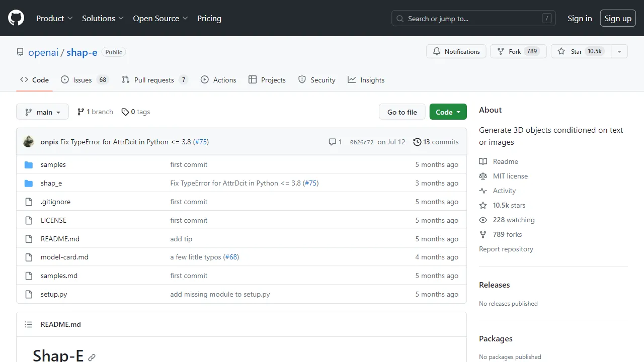Viewport: 644px width, 362px height.
Task: Click the Report repository link
Action: 506,249
